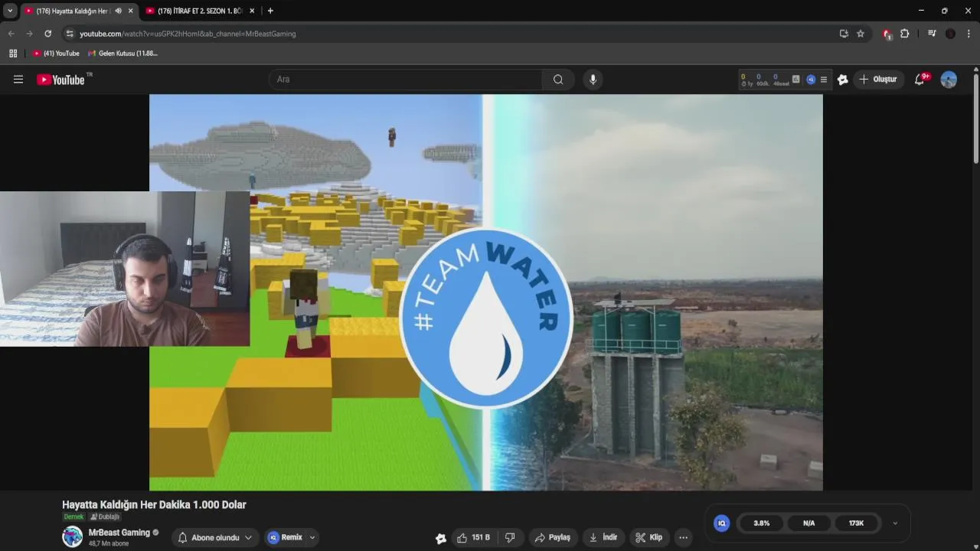Image resolution: width=980 pixels, height=551 pixels.
Task: Reload the page
Action: [x=47, y=34]
